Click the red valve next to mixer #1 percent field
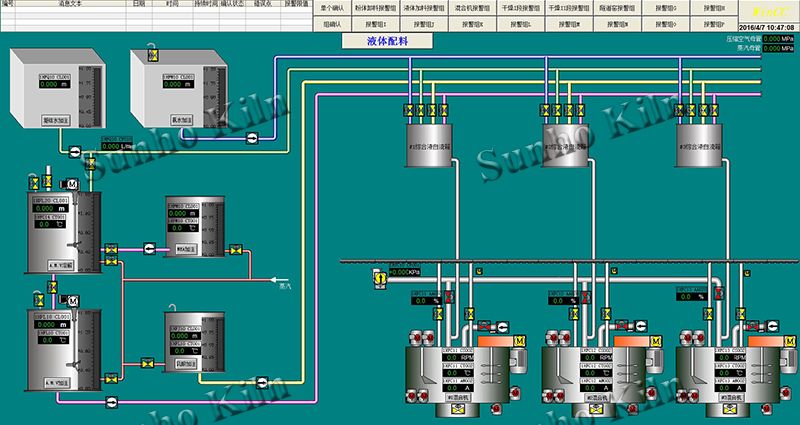800x425 pixels. pos(449,297)
